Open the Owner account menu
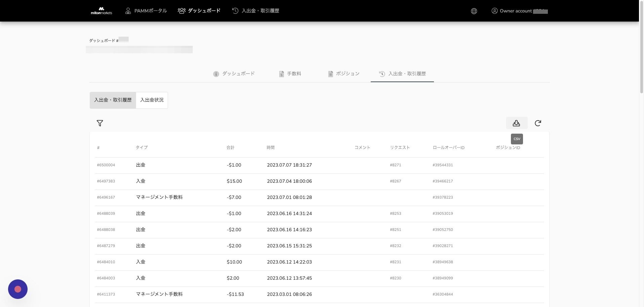 pyautogui.click(x=520, y=11)
